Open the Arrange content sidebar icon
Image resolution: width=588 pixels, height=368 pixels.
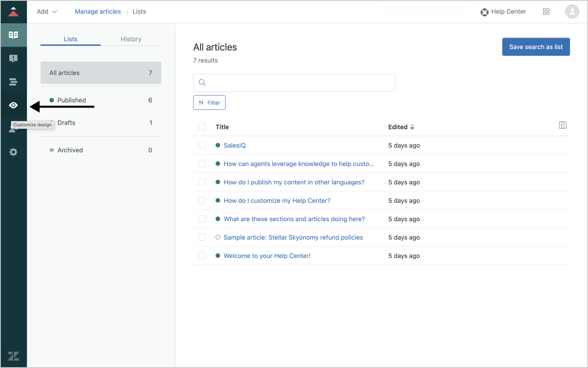13,82
